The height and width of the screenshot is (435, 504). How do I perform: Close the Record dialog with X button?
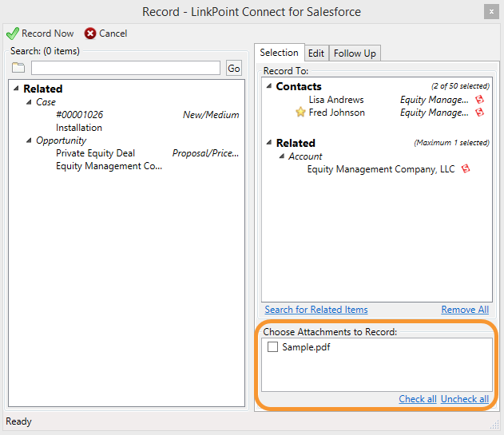pos(491,12)
